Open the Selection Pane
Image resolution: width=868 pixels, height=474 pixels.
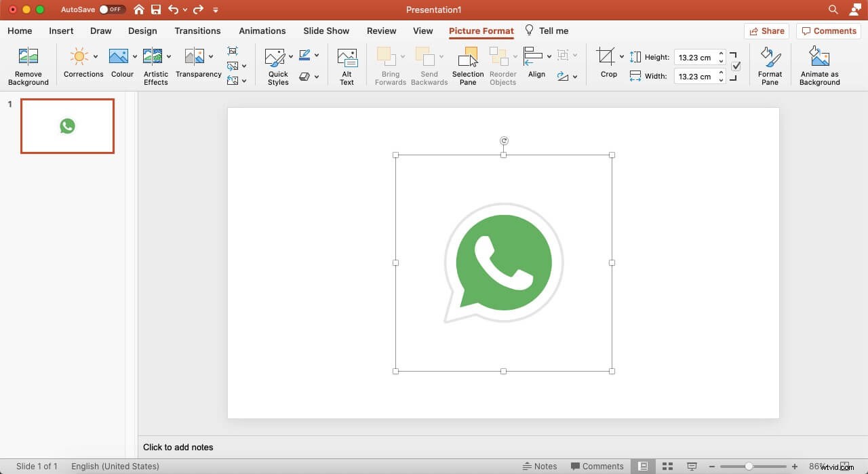pyautogui.click(x=467, y=64)
